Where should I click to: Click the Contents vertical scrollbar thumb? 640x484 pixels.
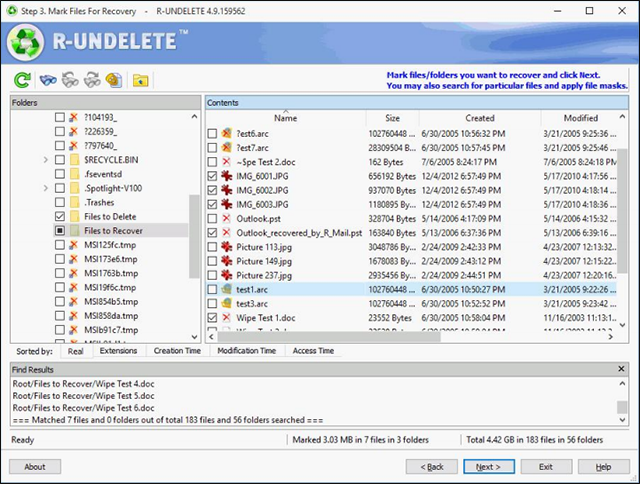coord(622,211)
